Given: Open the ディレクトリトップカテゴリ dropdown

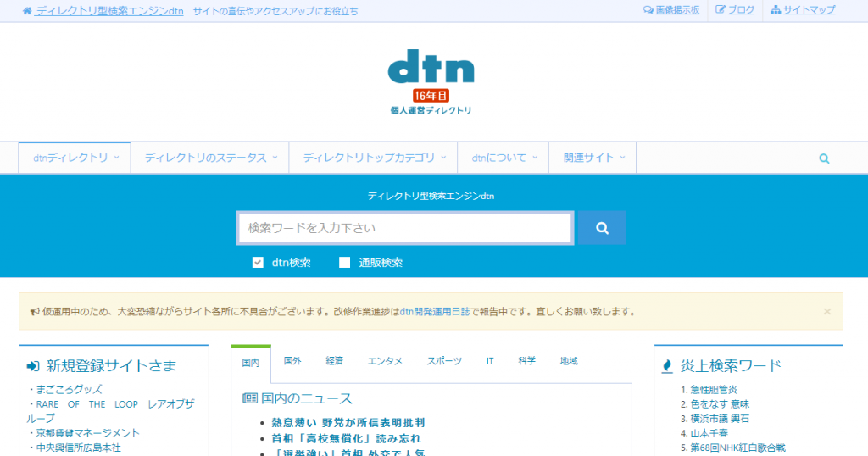Looking at the screenshot, I should pos(373,158).
